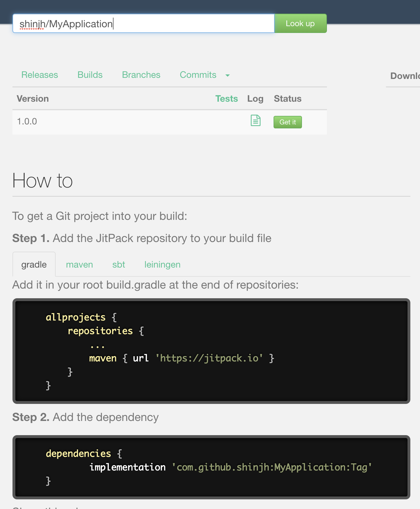This screenshot has height=509, width=420.
Task: Click the Version column header
Action: 33,99
